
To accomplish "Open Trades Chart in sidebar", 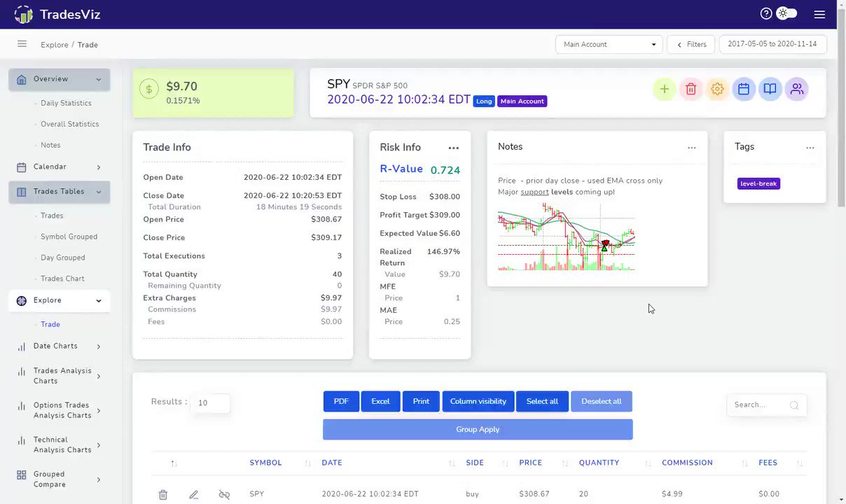I will coord(62,279).
